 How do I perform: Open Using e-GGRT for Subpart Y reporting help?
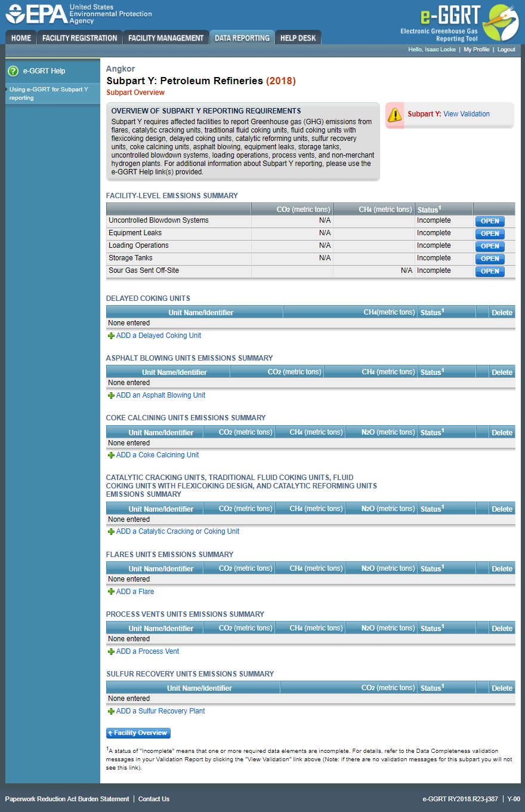pyautogui.click(x=49, y=94)
